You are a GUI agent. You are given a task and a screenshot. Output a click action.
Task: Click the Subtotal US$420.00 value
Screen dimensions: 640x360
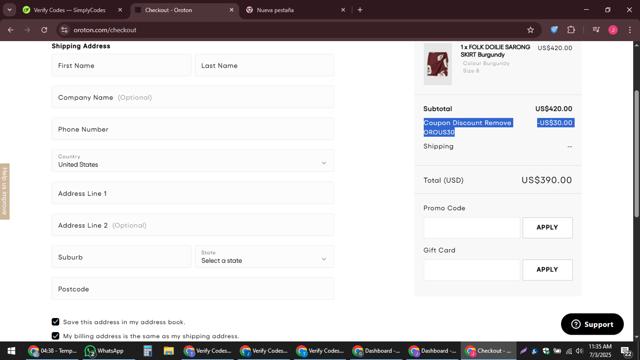coord(553,109)
